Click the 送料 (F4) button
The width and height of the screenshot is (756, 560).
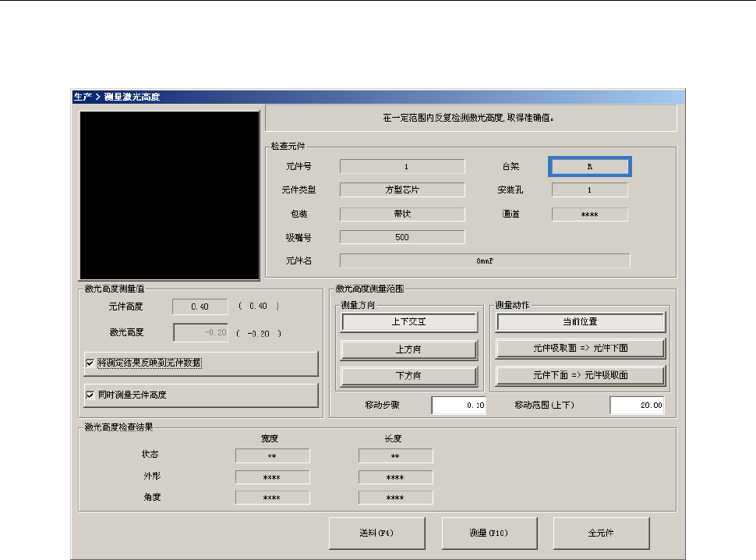pos(377,533)
